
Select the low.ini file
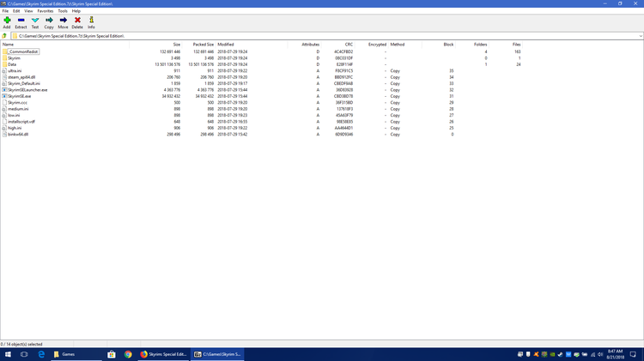click(14, 115)
